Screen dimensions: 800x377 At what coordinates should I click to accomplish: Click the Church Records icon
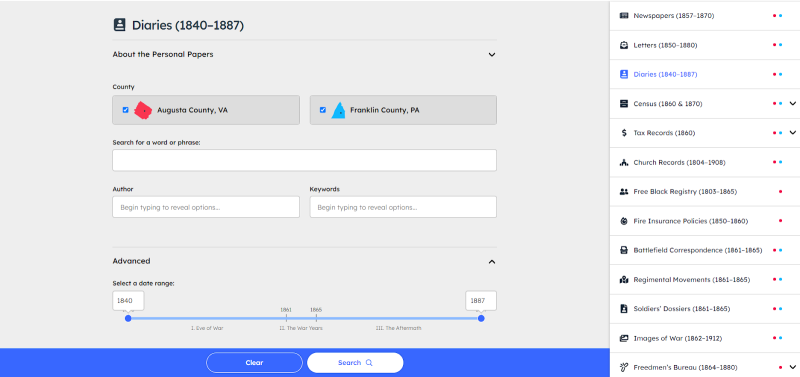point(623,163)
